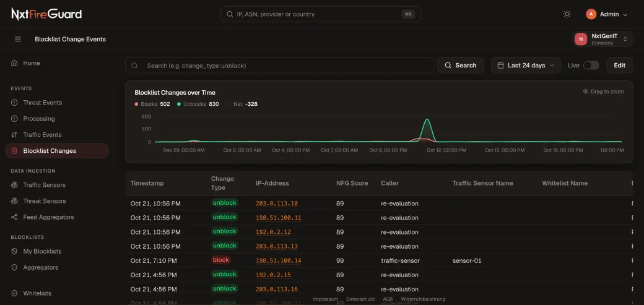Click the Search button
The image size is (644, 305).
point(461,66)
